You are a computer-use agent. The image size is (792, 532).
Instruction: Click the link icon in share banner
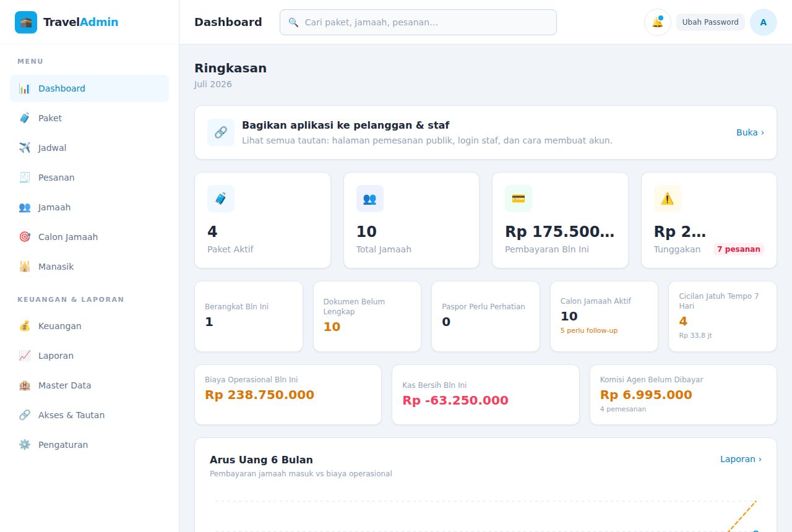point(221,132)
